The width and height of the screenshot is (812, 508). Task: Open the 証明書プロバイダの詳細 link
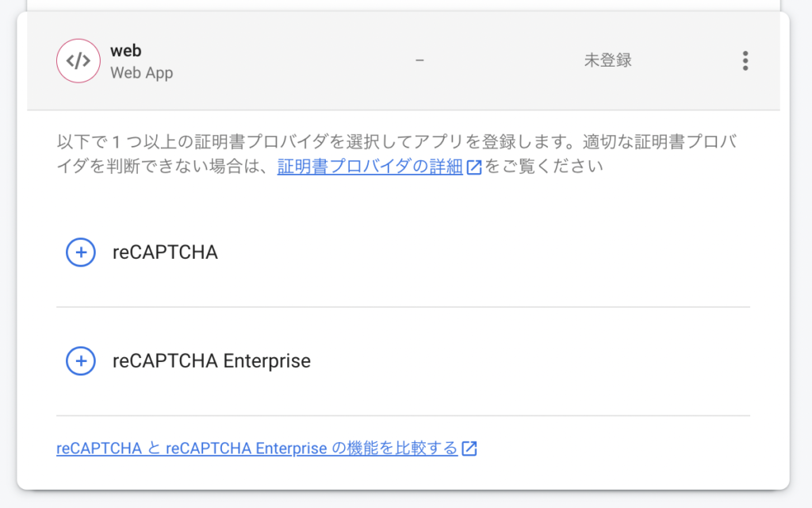coord(369,167)
